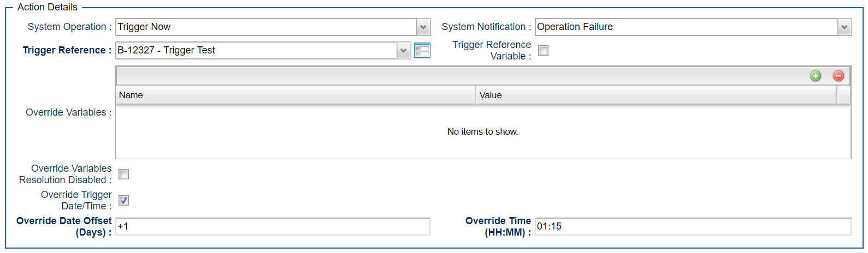Click the green add variable icon
Screen dimensions: 868x253
coord(815,76)
